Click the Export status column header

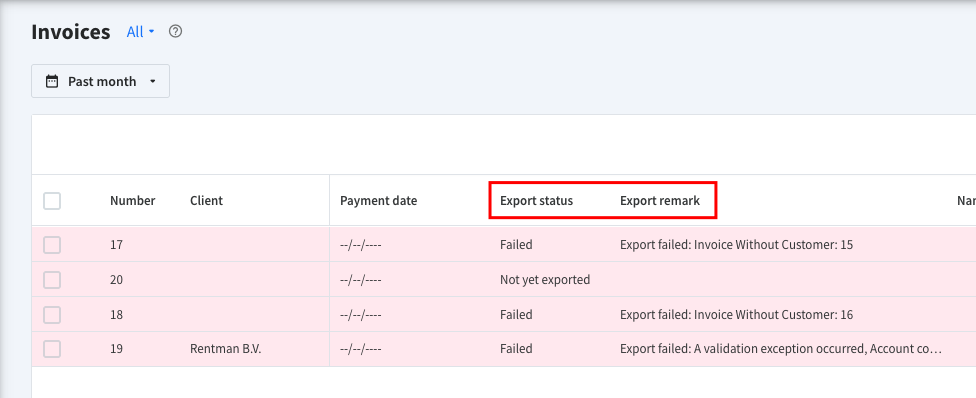pos(537,201)
